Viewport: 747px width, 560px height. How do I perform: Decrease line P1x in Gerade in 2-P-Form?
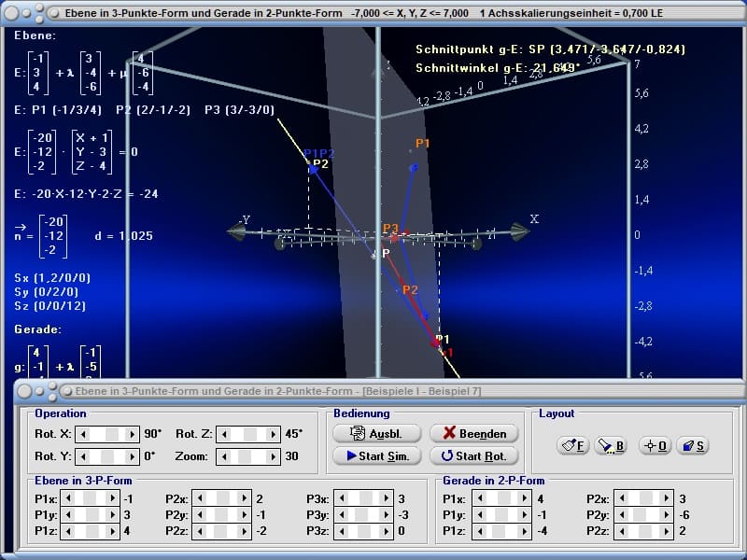coord(479,498)
